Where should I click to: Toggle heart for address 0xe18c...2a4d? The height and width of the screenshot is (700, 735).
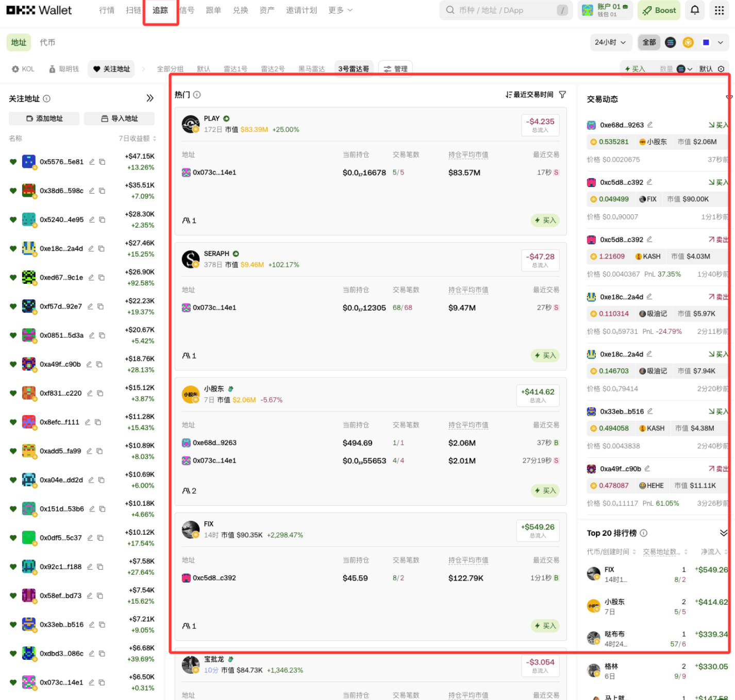pos(13,248)
